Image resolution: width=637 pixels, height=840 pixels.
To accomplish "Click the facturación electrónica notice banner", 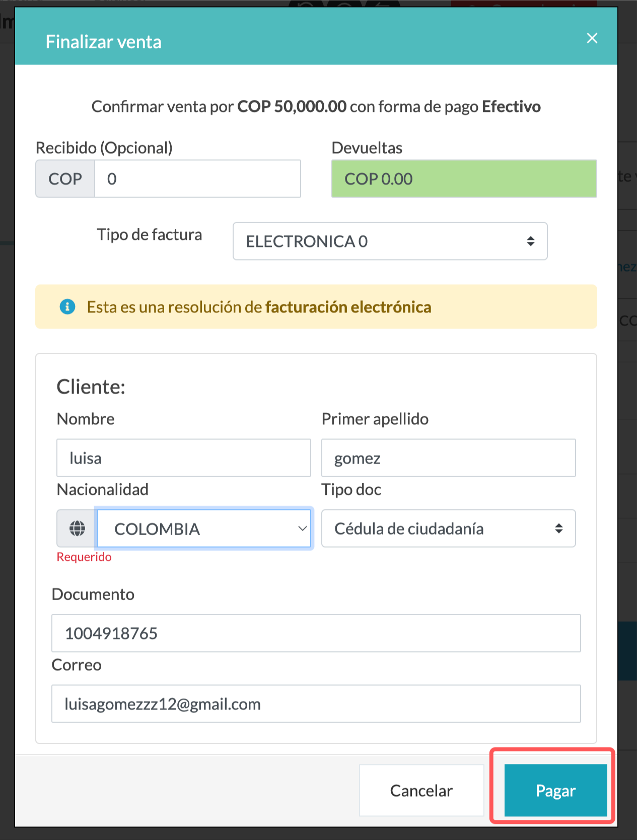I will pos(316,306).
